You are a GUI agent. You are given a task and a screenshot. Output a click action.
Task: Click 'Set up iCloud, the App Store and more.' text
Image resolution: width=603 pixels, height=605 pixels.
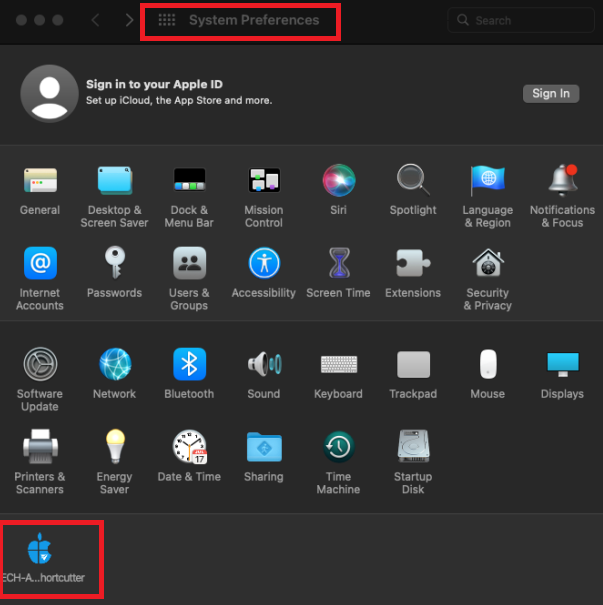[x=179, y=100]
